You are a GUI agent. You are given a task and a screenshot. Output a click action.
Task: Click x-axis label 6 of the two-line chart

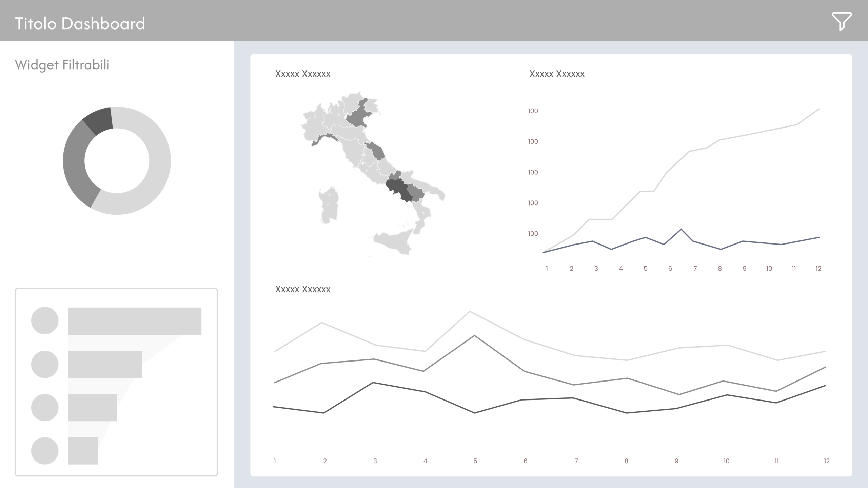click(x=670, y=269)
